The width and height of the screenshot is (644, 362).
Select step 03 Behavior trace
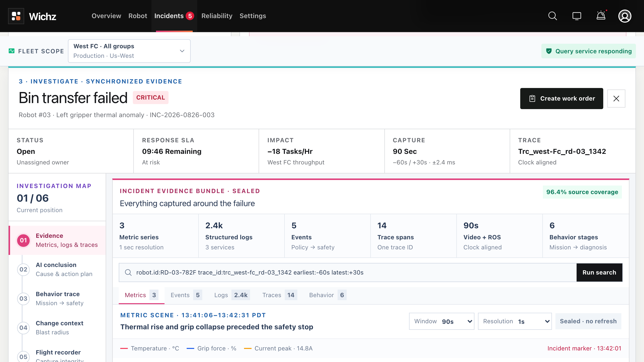pyautogui.click(x=58, y=299)
